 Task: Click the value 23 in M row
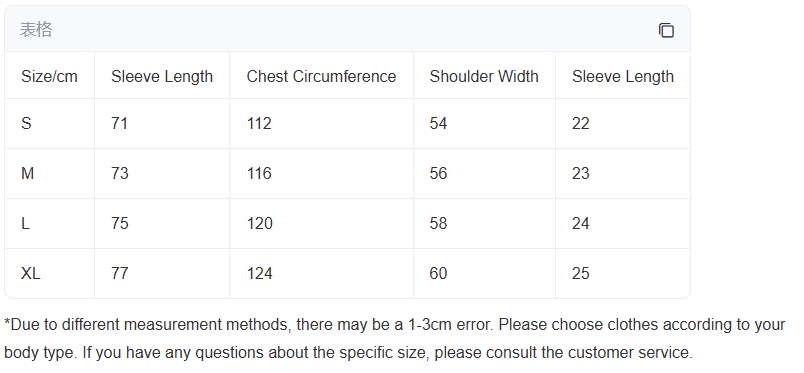coord(580,173)
